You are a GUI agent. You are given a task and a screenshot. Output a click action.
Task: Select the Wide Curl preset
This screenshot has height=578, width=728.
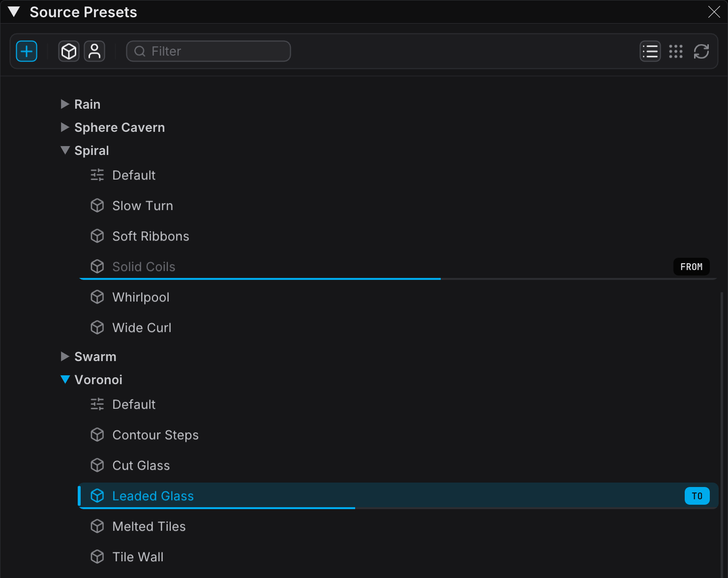397,328
